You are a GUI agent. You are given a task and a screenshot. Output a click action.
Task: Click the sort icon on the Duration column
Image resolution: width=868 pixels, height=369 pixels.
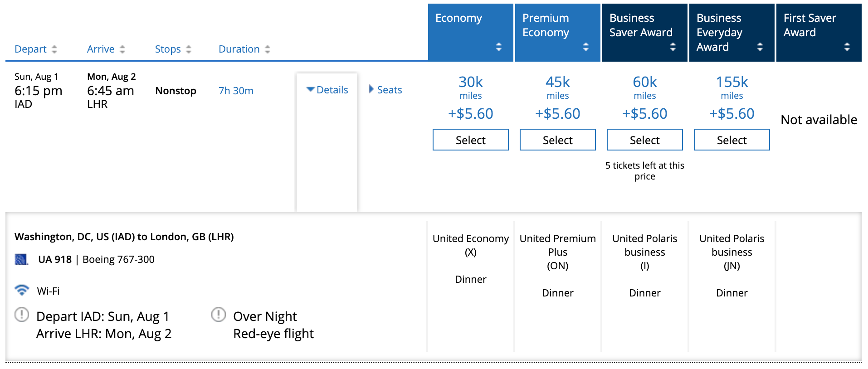tap(268, 49)
